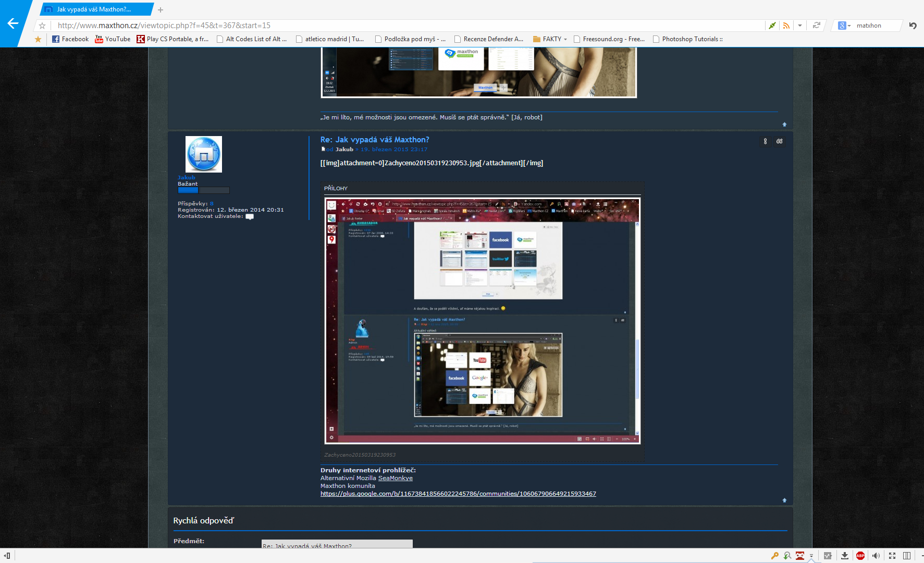This screenshot has height=563, width=924.
Task: Open the download manager icon in status bar
Action: coord(845,556)
